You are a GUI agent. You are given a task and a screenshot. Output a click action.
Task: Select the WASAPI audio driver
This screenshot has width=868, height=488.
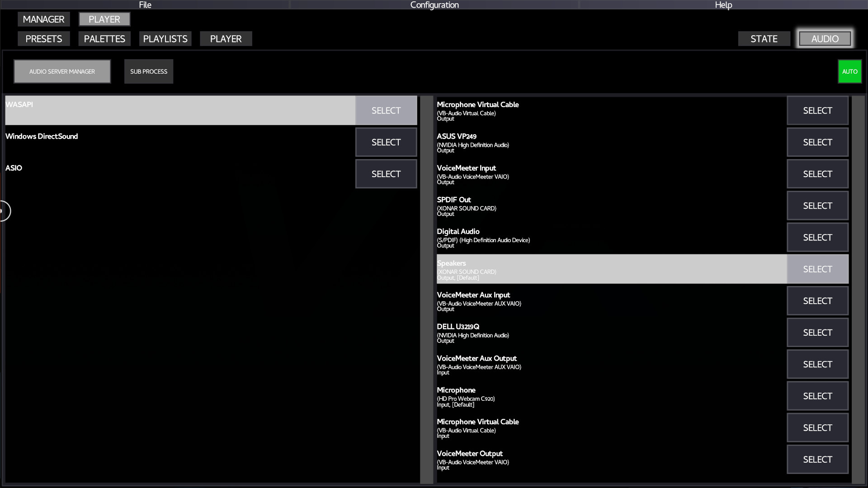pos(386,110)
